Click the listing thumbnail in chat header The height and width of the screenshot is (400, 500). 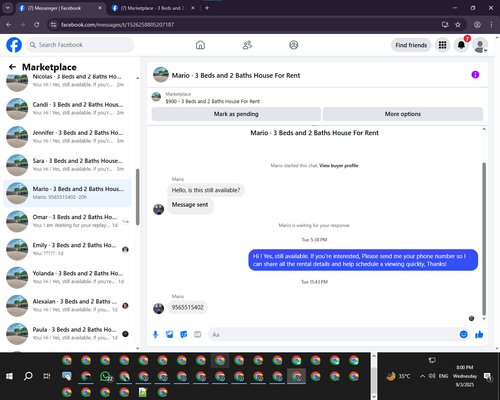[161, 75]
